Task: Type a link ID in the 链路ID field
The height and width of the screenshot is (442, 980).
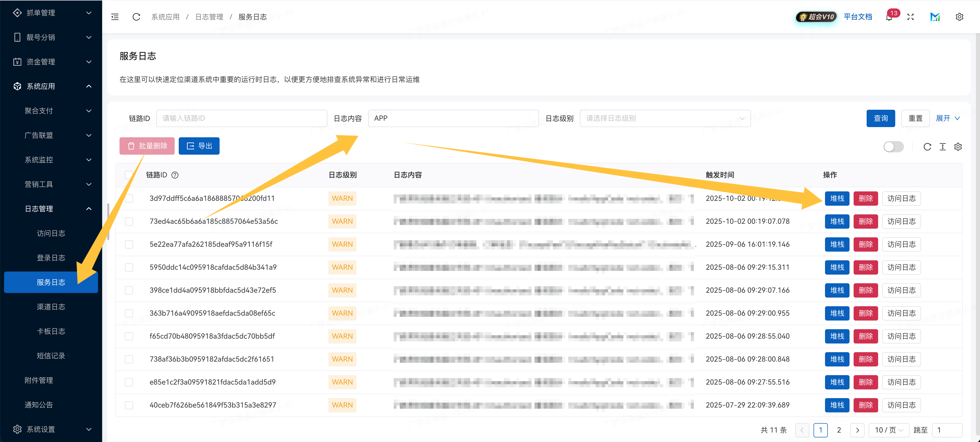Action: tap(241, 118)
